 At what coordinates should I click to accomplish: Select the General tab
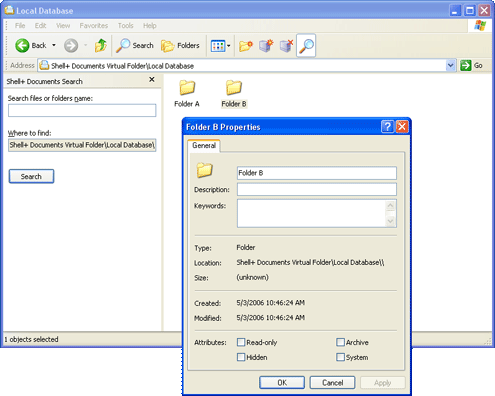204,146
